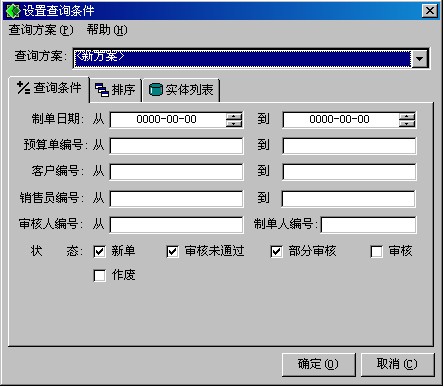Open the 帮助(H) menu
Image resolution: width=444 pixels, height=387 pixels.
[107, 30]
